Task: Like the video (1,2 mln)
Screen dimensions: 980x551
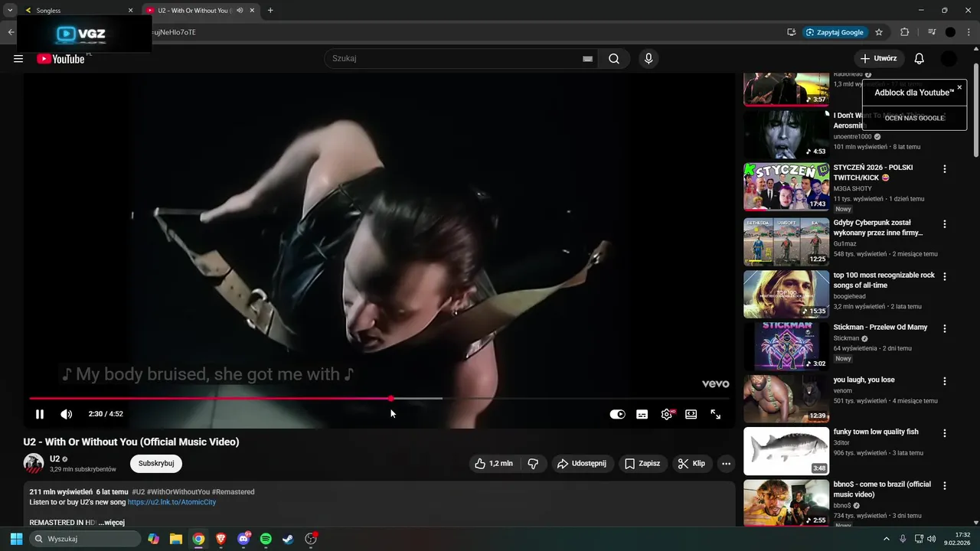Action: point(494,464)
